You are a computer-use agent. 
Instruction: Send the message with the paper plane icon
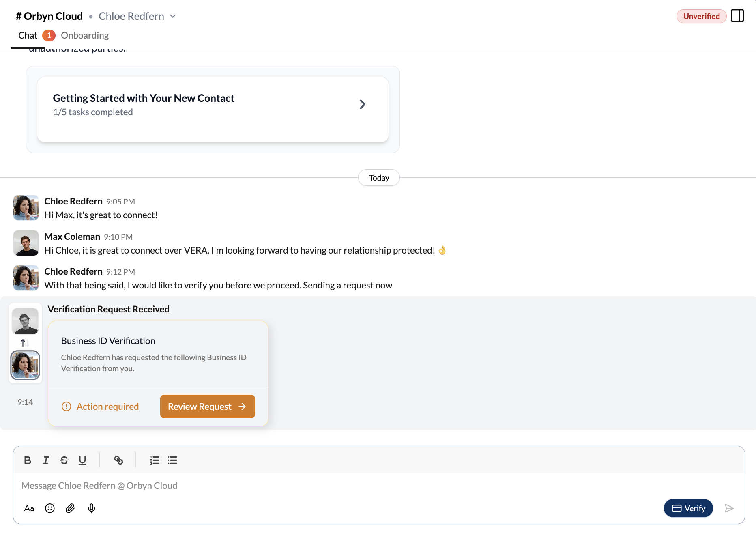729,508
